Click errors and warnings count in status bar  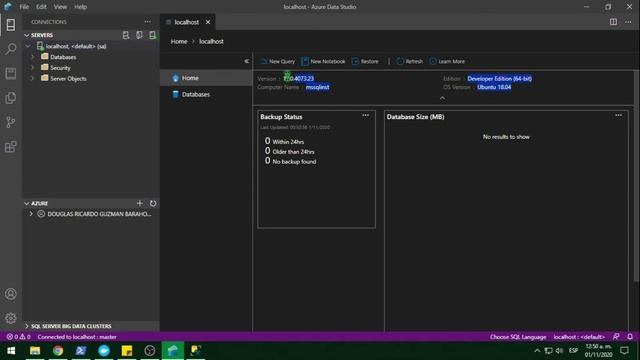click(18, 337)
